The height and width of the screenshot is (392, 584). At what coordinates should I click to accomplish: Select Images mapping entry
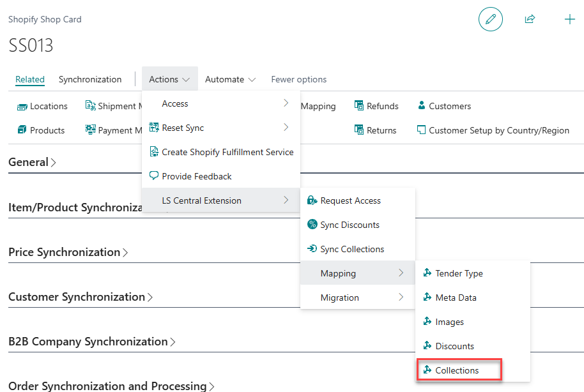point(473,322)
